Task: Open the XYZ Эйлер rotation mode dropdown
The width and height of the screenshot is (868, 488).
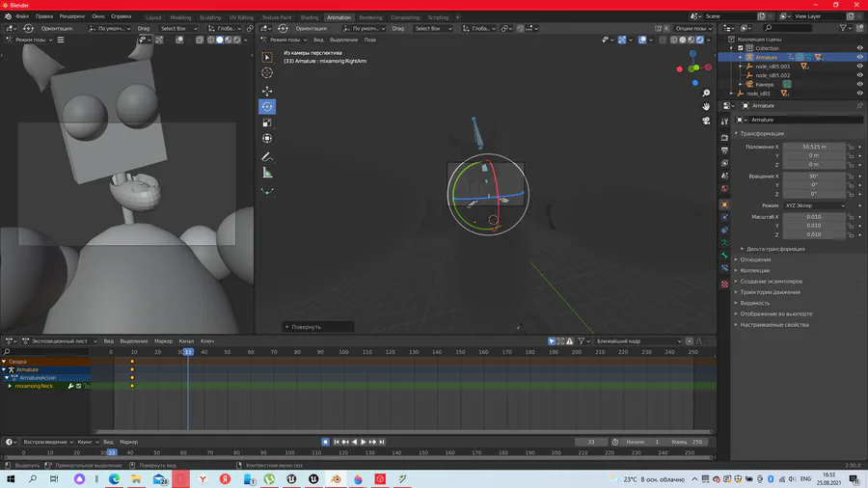Action: [x=815, y=205]
